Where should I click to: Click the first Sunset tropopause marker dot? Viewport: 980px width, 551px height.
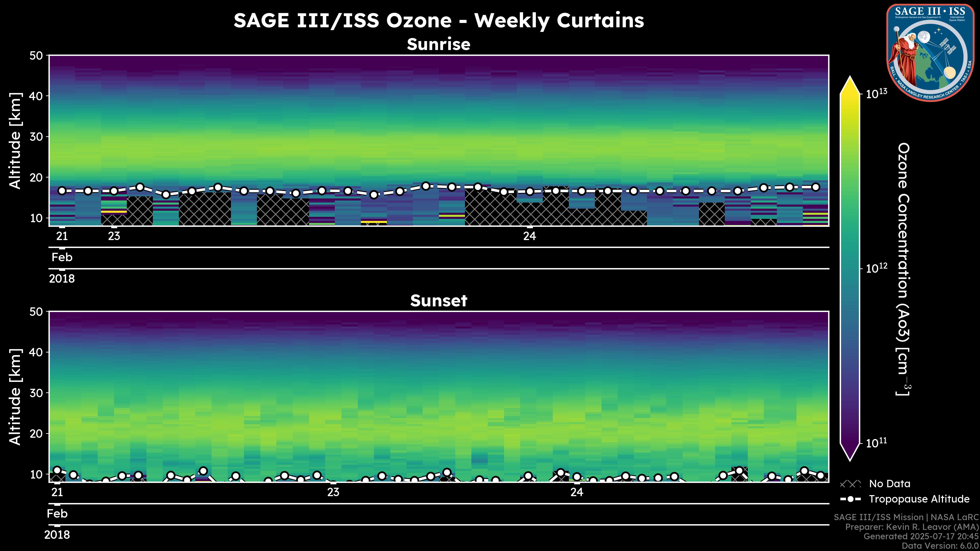[57, 470]
